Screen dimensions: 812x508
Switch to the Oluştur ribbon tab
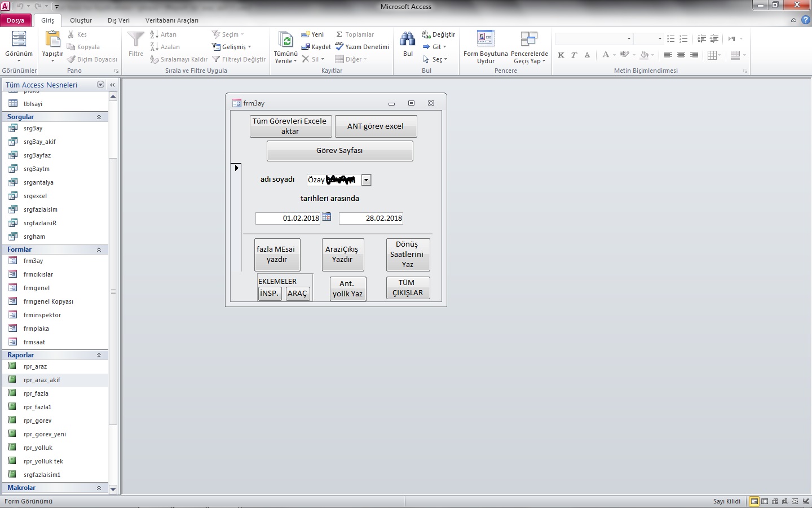81,20
